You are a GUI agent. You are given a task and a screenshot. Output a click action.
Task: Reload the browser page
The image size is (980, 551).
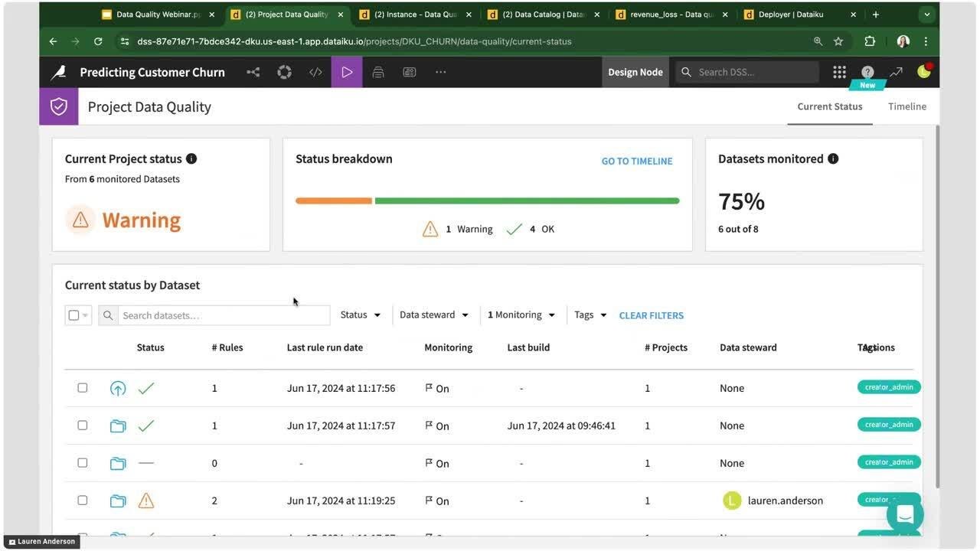(98, 41)
